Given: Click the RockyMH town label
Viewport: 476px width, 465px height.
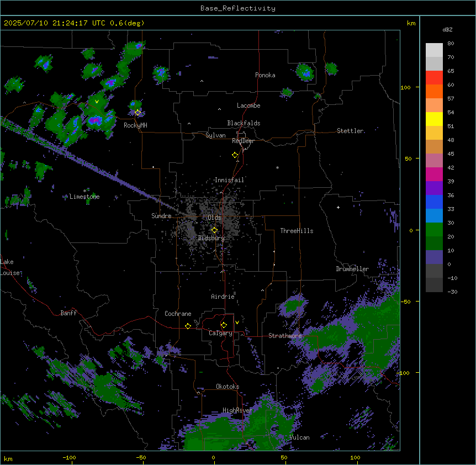Looking at the screenshot, I should (x=135, y=125).
